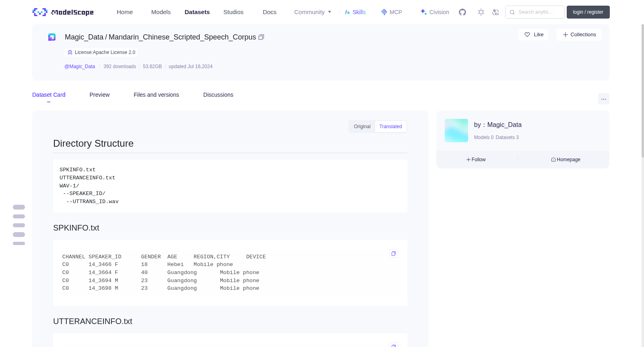
Task: Click the '14_3466' speaker row
Action: click(x=148, y=265)
